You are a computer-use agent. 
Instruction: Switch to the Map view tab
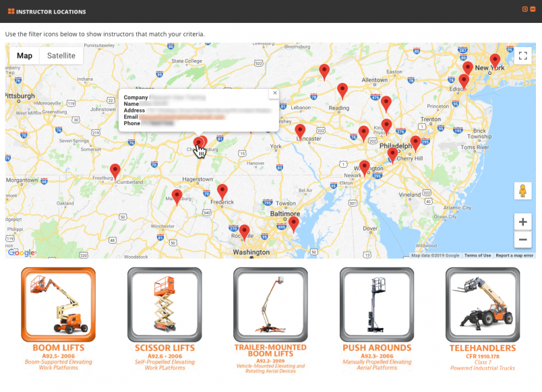[24, 56]
